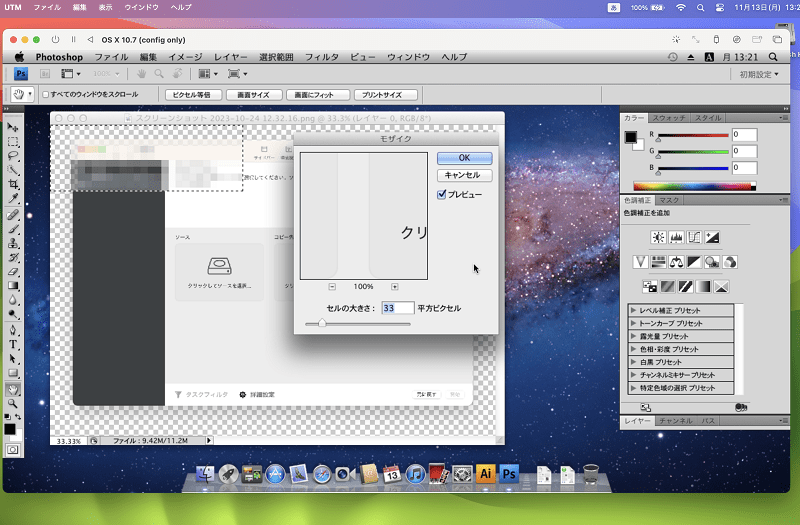Click the 画面サイズ button
This screenshot has height=525, width=800.
point(254,95)
